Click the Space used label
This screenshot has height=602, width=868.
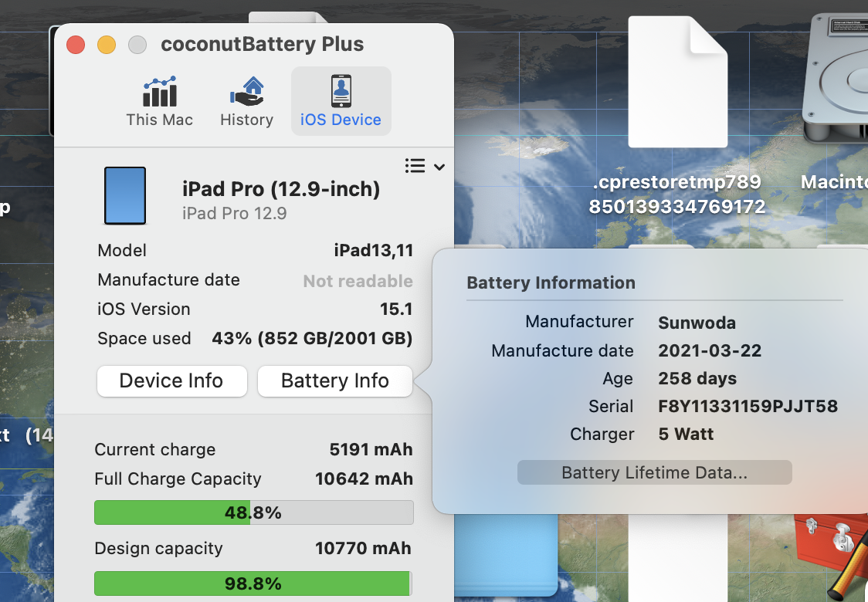(144, 339)
